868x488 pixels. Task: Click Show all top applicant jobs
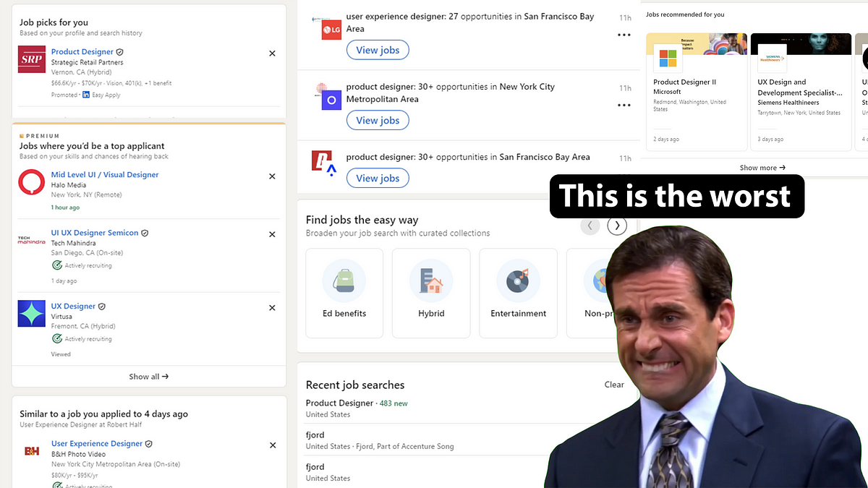click(149, 377)
